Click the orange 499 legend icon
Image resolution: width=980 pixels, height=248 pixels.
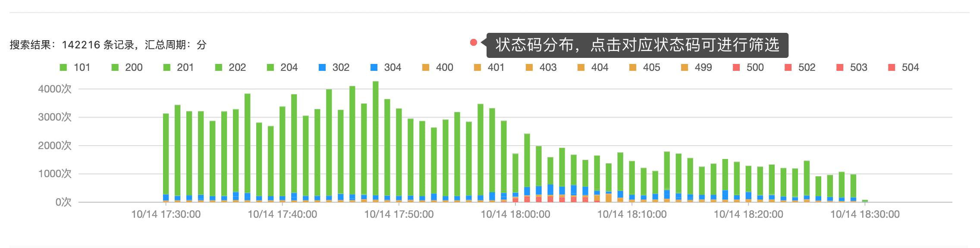point(685,67)
